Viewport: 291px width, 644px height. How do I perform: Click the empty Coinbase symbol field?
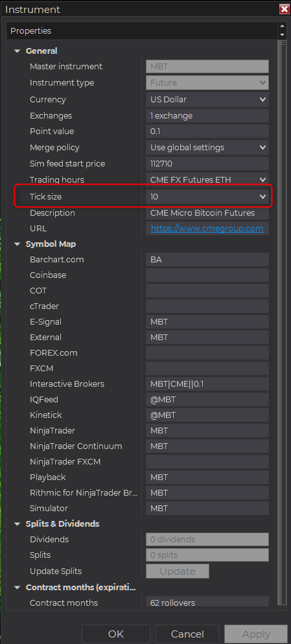207,275
